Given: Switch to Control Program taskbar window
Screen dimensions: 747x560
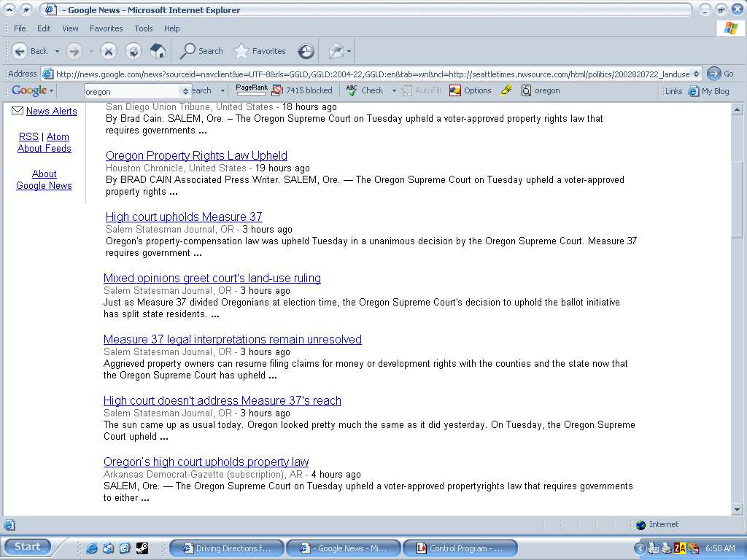Looking at the screenshot, I should click(x=460, y=548).
